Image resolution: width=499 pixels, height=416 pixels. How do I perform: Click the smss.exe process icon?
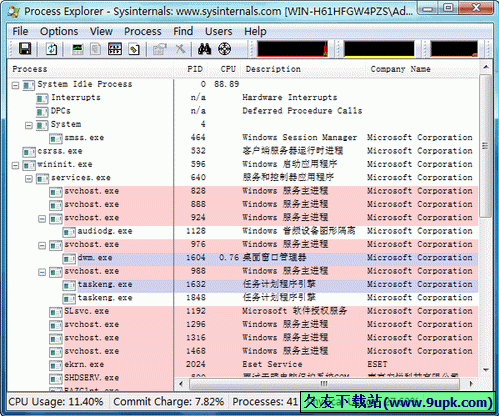tap(56, 138)
